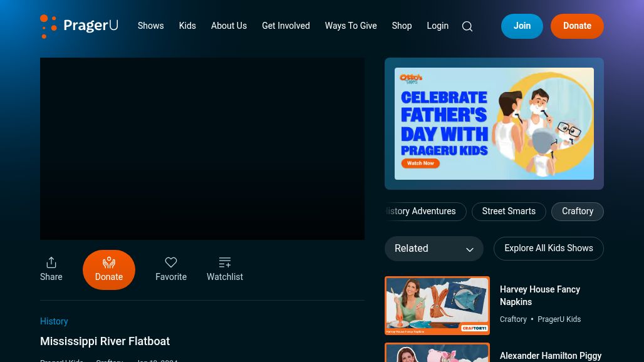Click the blue Join button
644x362 pixels.
522,26
